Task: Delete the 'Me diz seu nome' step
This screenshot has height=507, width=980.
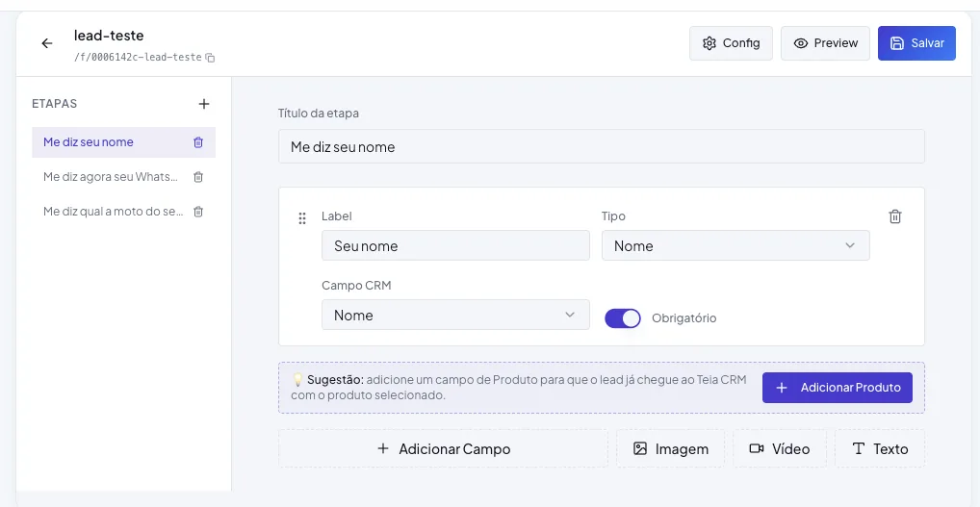Action: coord(198,142)
